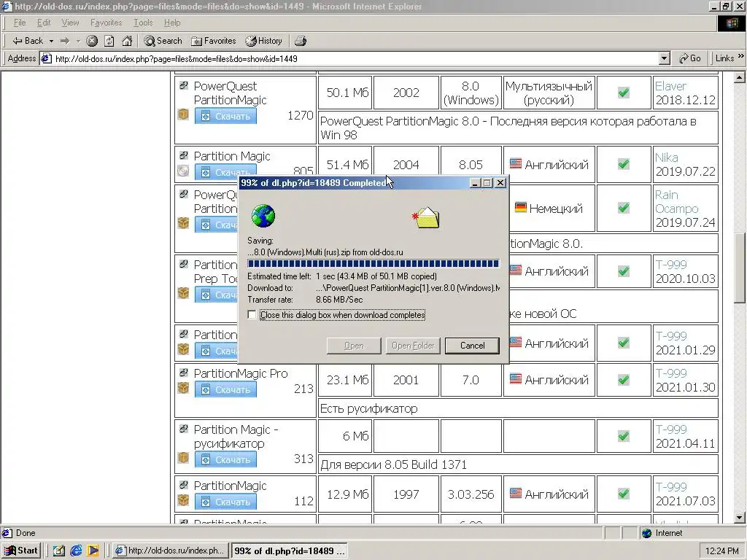Click the Есть русификатор description text
Image resolution: width=747 pixels, height=560 pixels.
(368, 408)
